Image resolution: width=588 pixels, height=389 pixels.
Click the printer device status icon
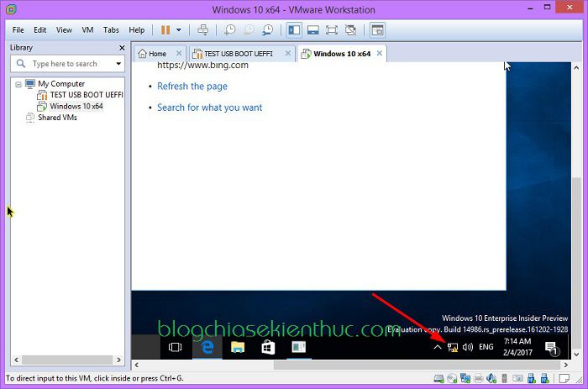[x=479, y=378]
